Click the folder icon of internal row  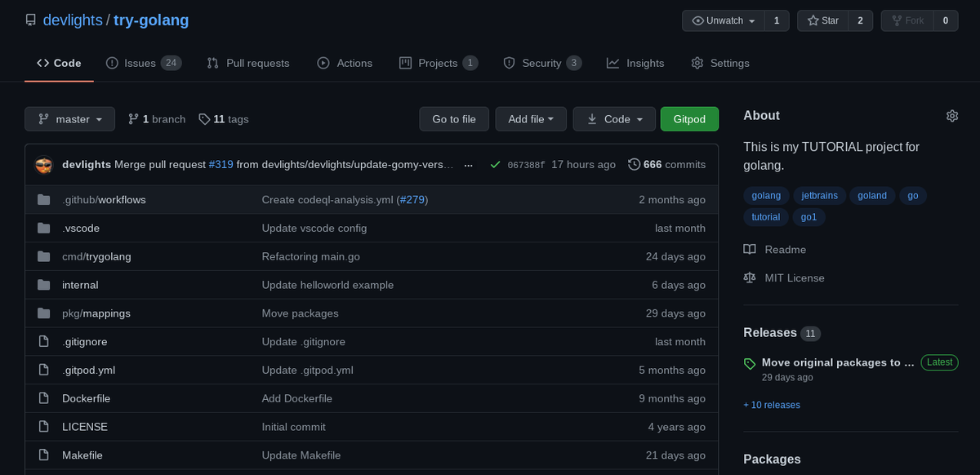click(x=44, y=285)
